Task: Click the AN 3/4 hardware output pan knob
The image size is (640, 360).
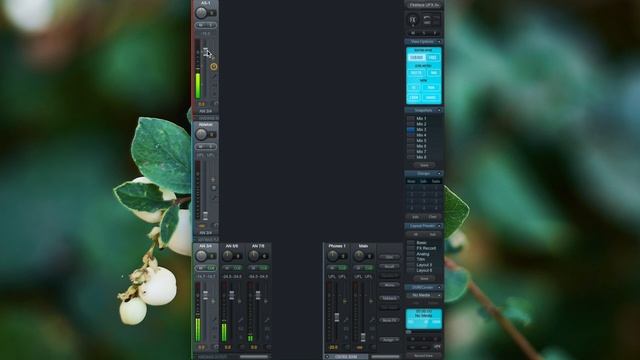Action: pyautogui.click(x=201, y=256)
